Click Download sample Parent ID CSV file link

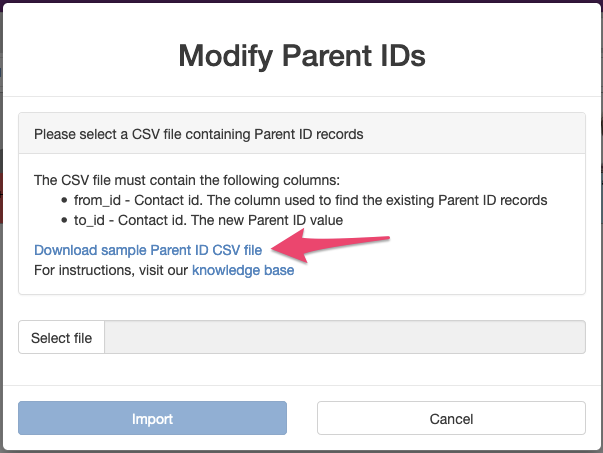click(x=148, y=250)
